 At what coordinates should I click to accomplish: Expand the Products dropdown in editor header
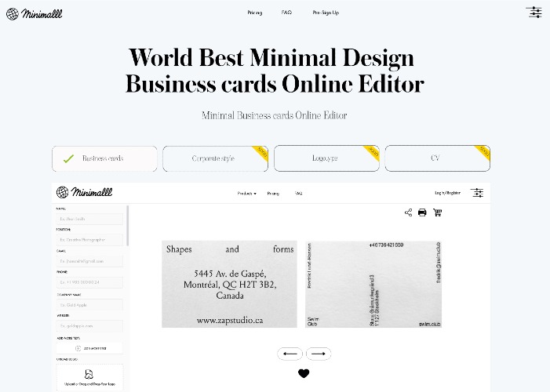pyautogui.click(x=246, y=193)
